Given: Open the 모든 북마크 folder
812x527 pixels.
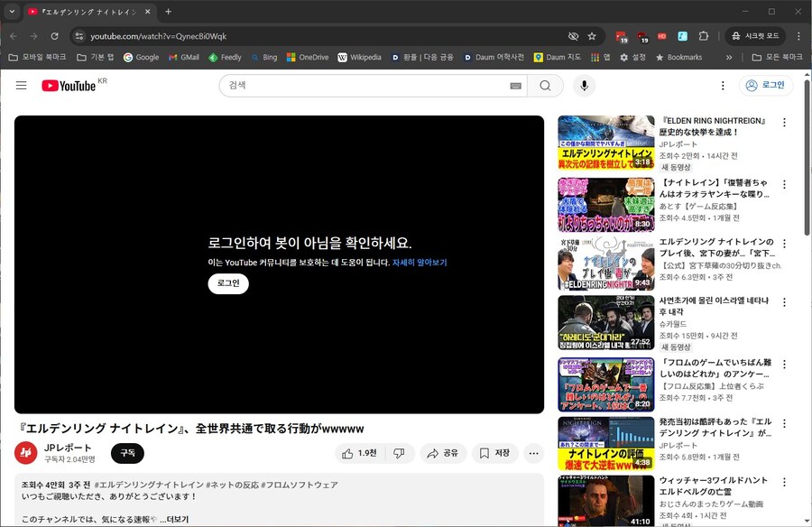Looking at the screenshot, I should pos(778,58).
